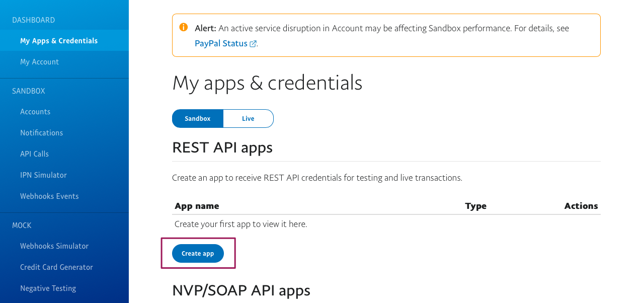Click the MOCK section heading

click(x=22, y=225)
